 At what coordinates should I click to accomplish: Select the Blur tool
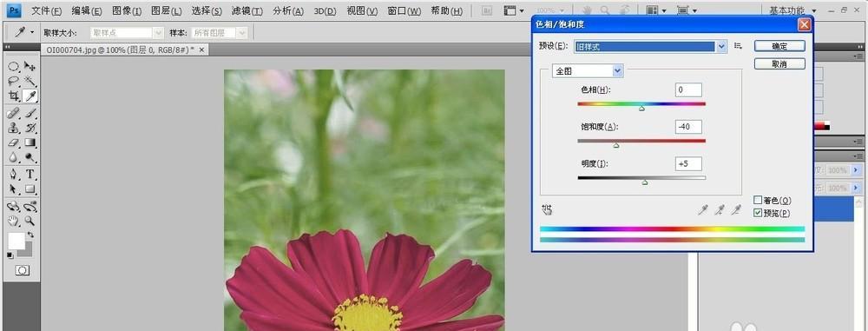14,157
